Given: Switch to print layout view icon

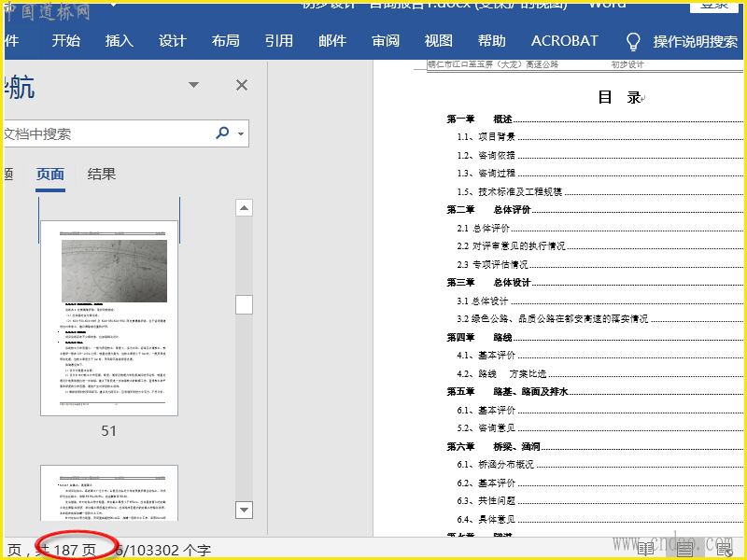Looking at the screenshot, I should 685,549.
